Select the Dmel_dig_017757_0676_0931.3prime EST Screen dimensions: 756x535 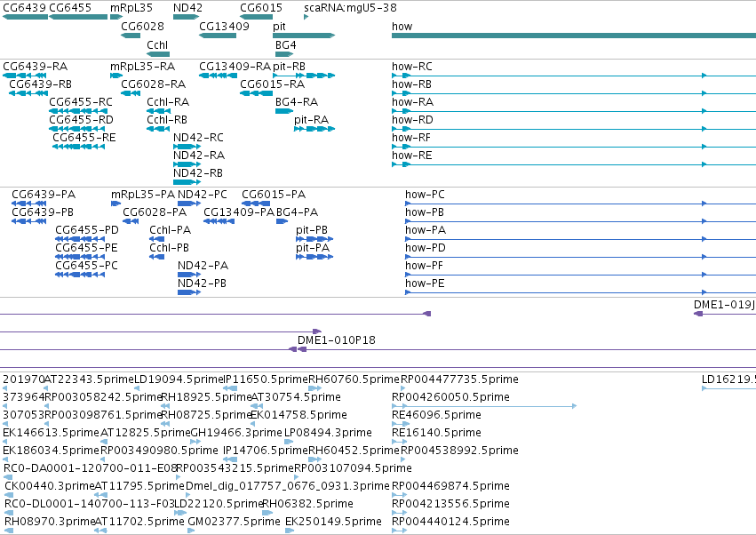[x=189, y=495]
